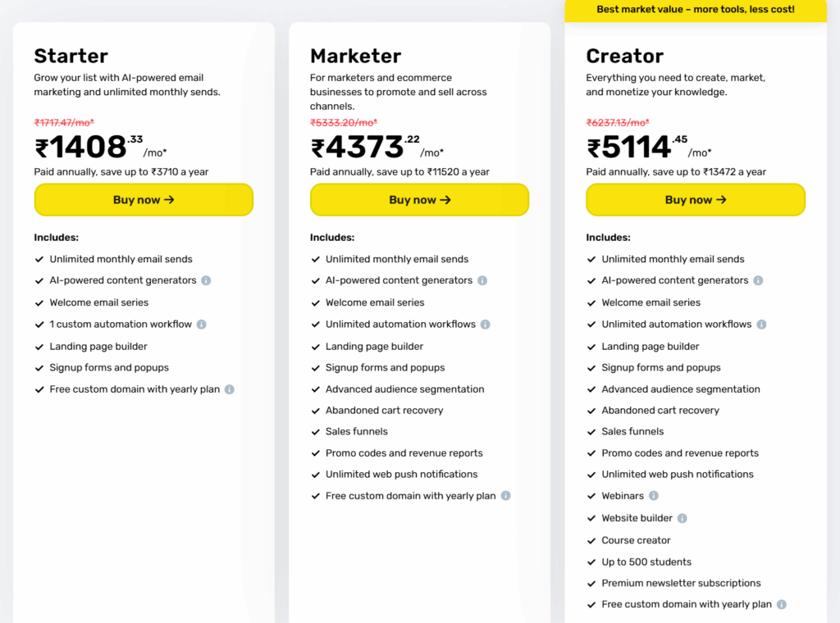The height and width of the screenshot is (623, 840).
Task: Select the checkmark beside Welcome email series in Starter
Action: (39, 302)
